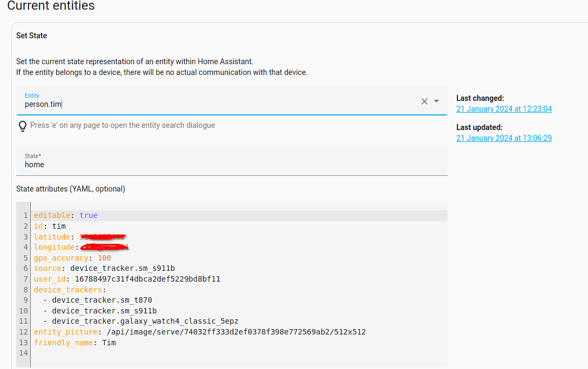Select the friendly_name value Tim
Screen dimensions: 588x369
tap(110, 343)
